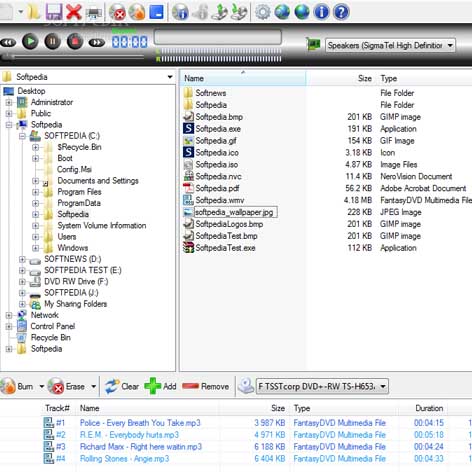Select Softpedia.iso in the file list
Screen dimensions: 472x472
tap(217, 165)
